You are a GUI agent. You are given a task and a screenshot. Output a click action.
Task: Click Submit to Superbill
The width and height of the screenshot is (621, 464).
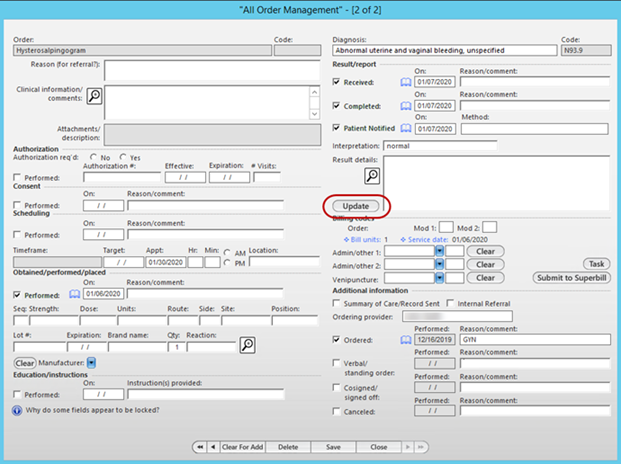point(571,277)
